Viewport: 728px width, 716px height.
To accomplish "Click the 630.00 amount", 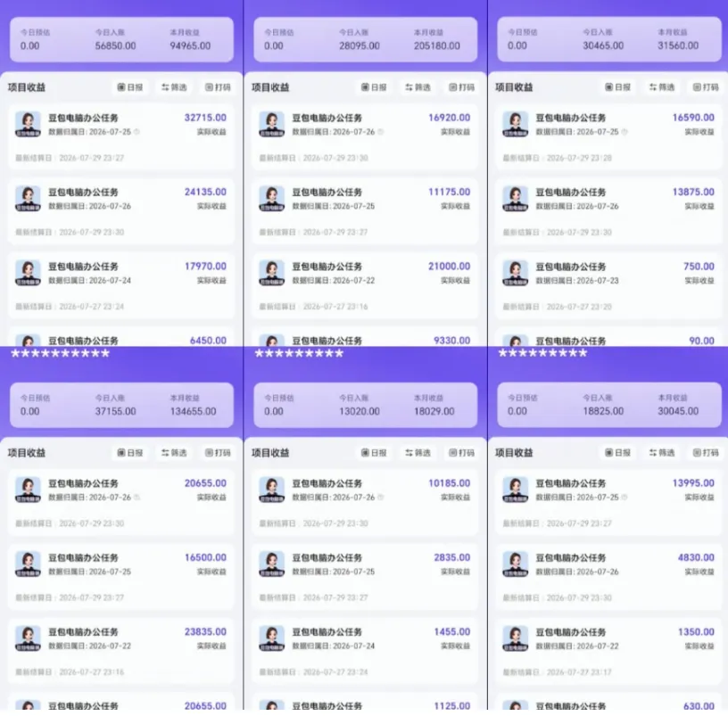I will coord(699,706).
